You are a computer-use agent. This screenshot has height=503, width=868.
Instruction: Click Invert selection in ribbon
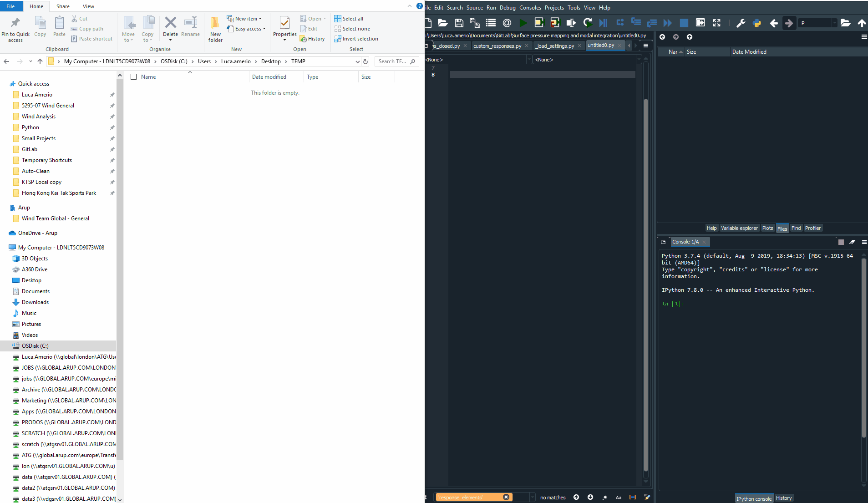tap(356, 39)
